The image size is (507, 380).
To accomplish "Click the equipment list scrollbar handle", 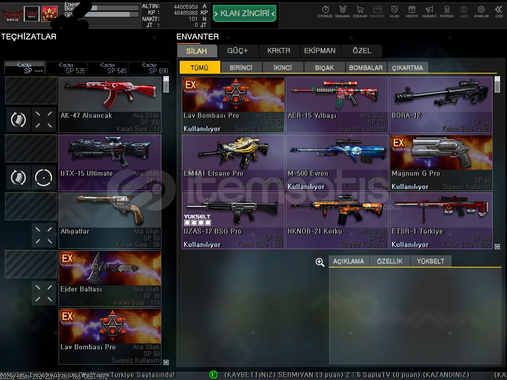I will (x=166, y=85).
